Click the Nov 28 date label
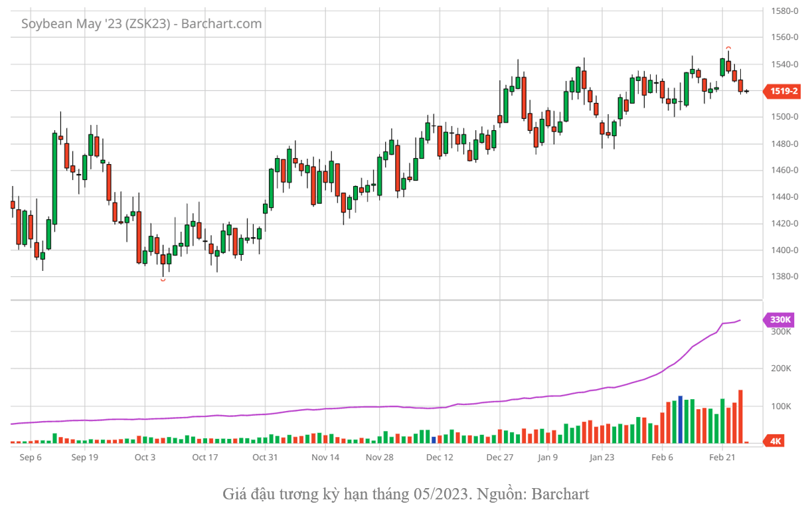The height and width of the screenshot is (510, 812). click(x=380, y=458)
